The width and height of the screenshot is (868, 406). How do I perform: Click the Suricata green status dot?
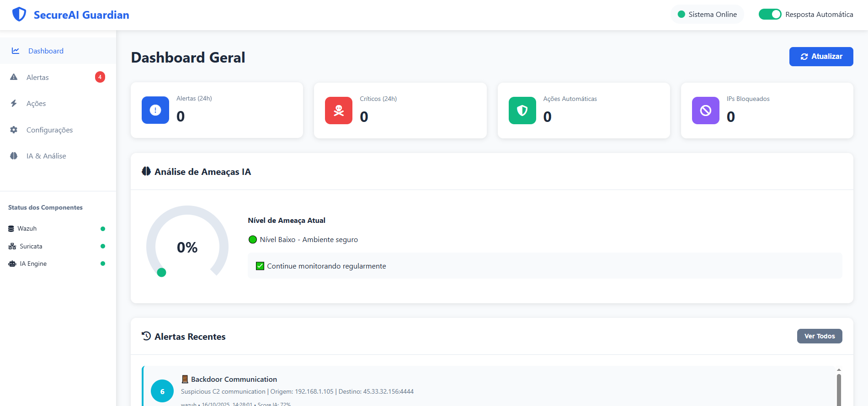pyautogui.click(x=103, y=246)
